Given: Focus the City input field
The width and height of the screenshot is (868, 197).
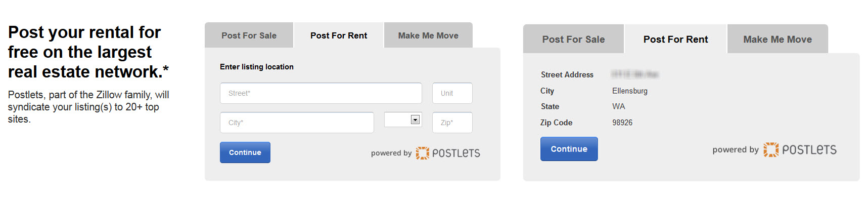Looking at the screenshot, I should point(297,123).
